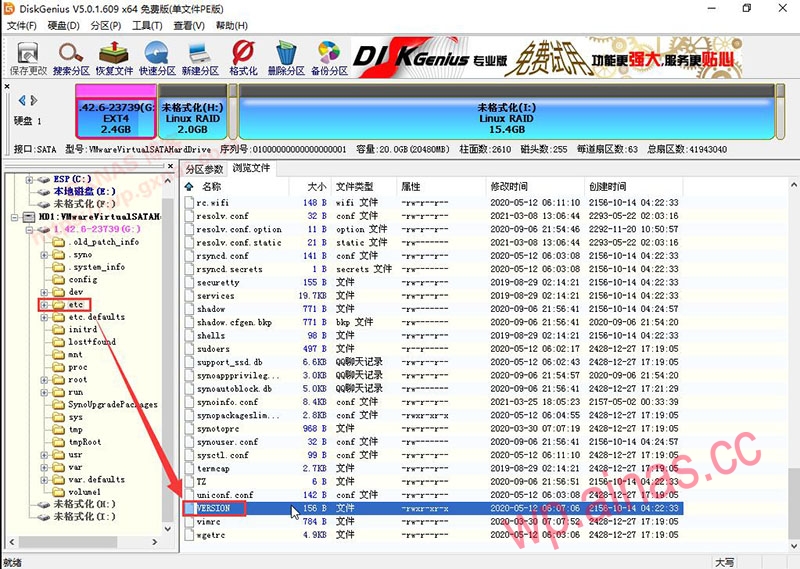800x569 pixels.
Task: Click the Save Changes (保存更改) toolbar icon
Action: coord(28,58)
